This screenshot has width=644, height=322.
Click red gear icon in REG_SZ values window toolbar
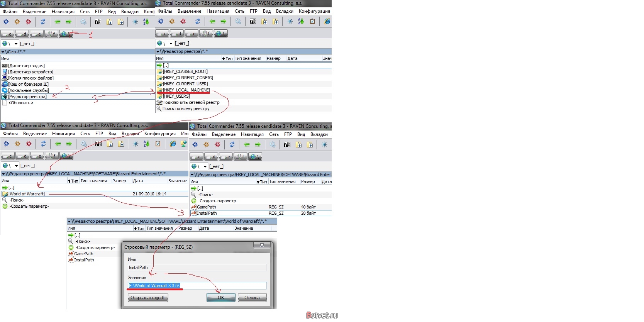217,144
